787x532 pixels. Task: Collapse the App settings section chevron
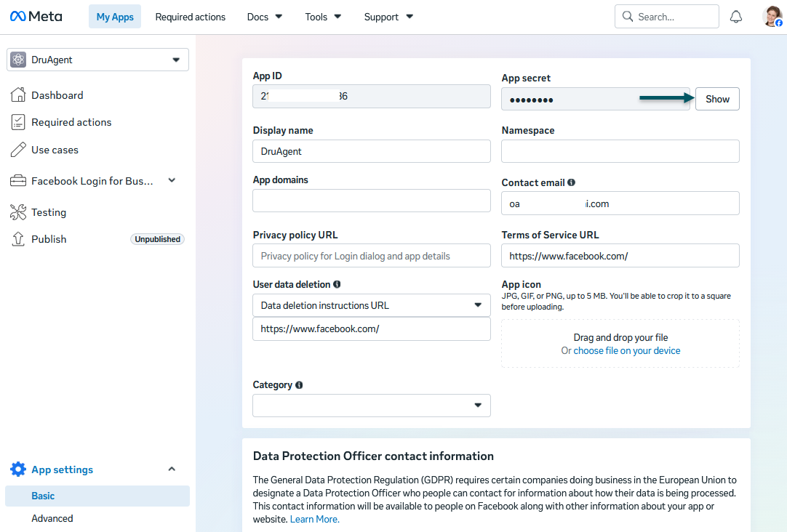[172, 469]
